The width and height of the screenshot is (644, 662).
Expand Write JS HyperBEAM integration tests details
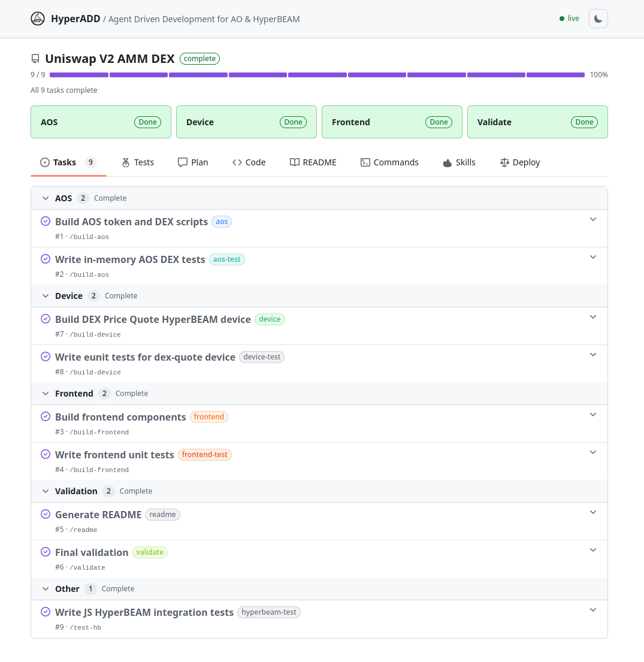click(x=593, y=610)
